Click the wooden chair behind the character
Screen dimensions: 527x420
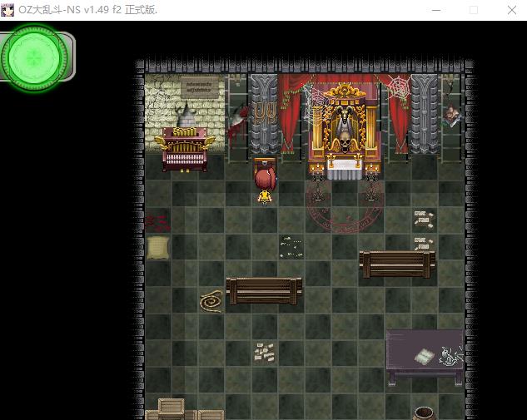pyautogui.click(x=265, y=165)
